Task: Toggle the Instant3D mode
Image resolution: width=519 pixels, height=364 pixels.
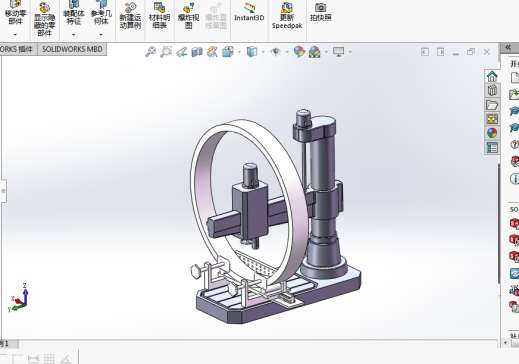Action: 249,12
